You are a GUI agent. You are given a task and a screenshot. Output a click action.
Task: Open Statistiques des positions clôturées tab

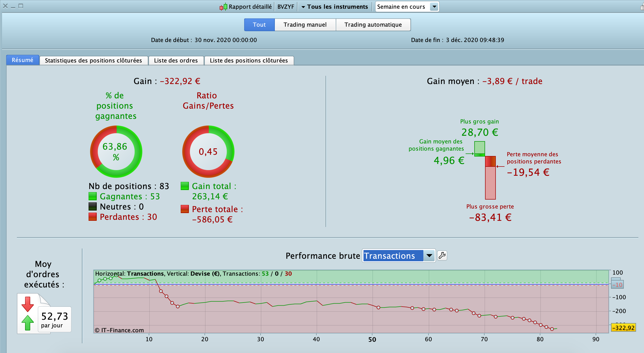(93, 60)
